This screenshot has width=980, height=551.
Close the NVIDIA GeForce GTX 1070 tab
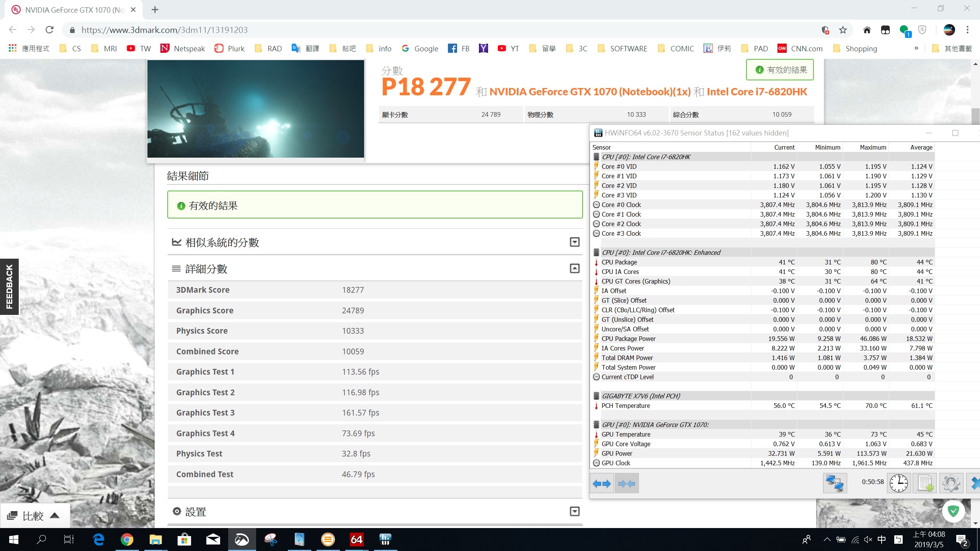point(133,10)
